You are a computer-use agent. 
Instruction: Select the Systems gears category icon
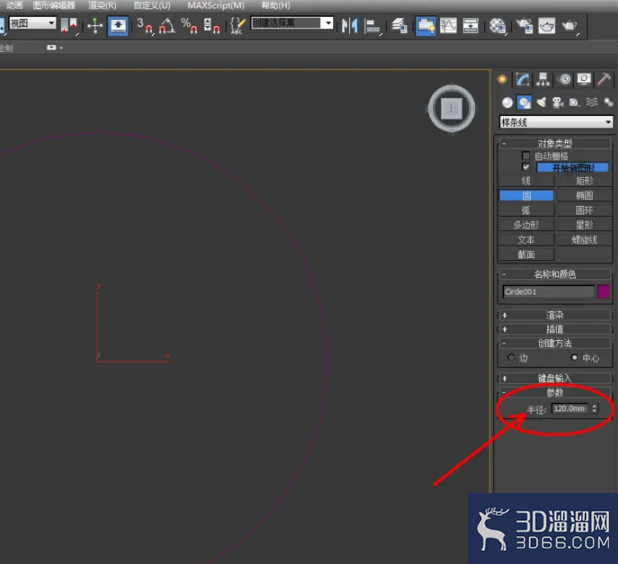(608, 102)
